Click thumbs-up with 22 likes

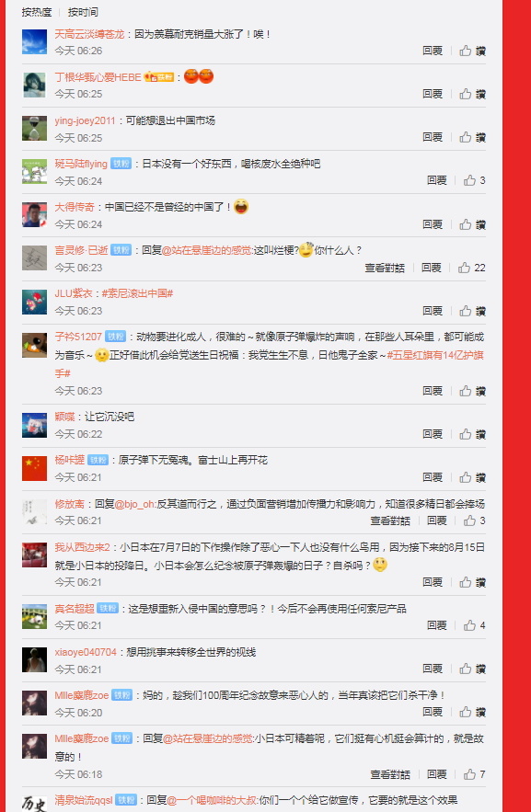tap(472, 268)
